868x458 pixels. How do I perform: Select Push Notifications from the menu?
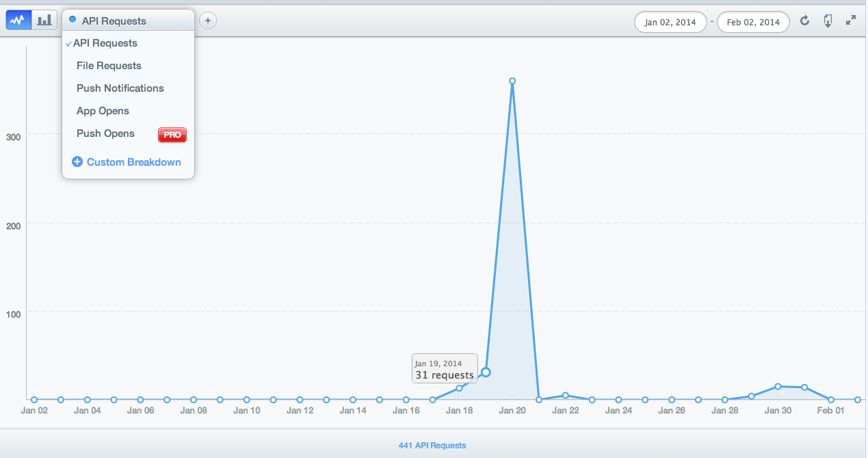click(x=120, y=88)
